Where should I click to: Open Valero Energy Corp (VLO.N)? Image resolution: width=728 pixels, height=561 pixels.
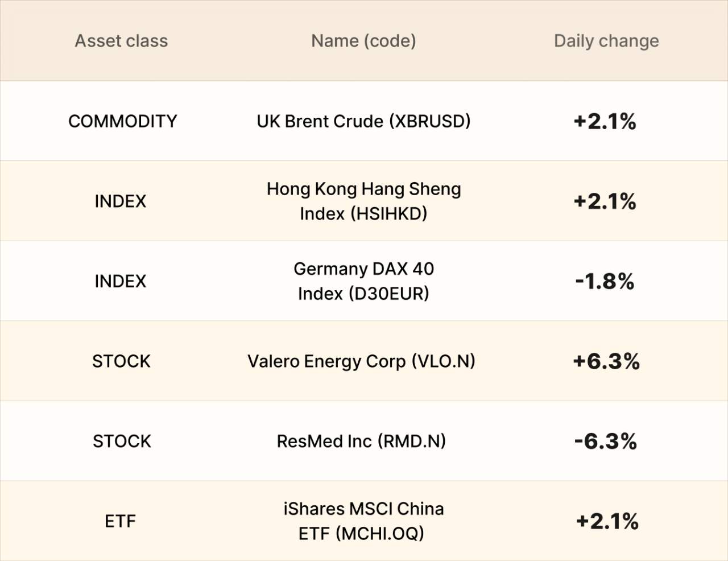[361, 361]
